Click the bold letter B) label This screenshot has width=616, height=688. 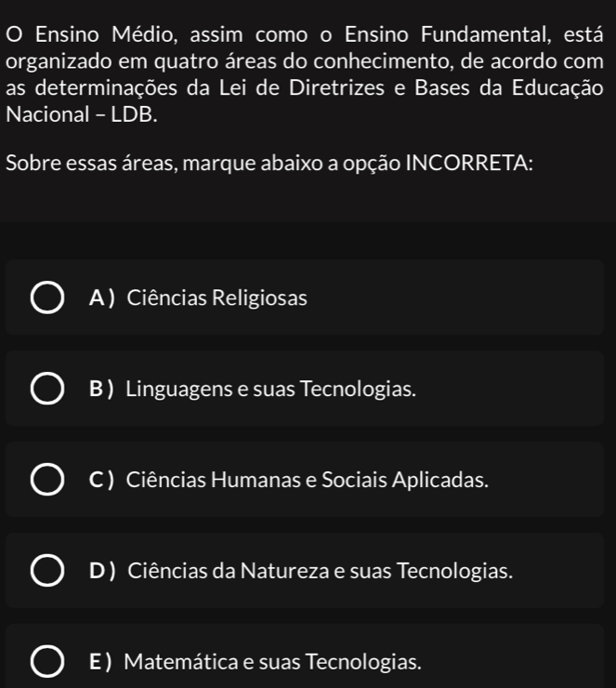pos(101,389)
